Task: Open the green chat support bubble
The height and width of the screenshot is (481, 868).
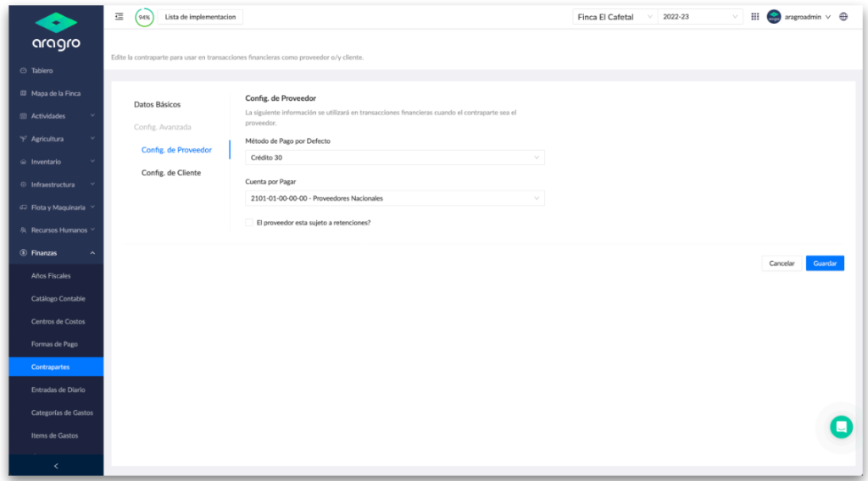Action: [841, 427]
